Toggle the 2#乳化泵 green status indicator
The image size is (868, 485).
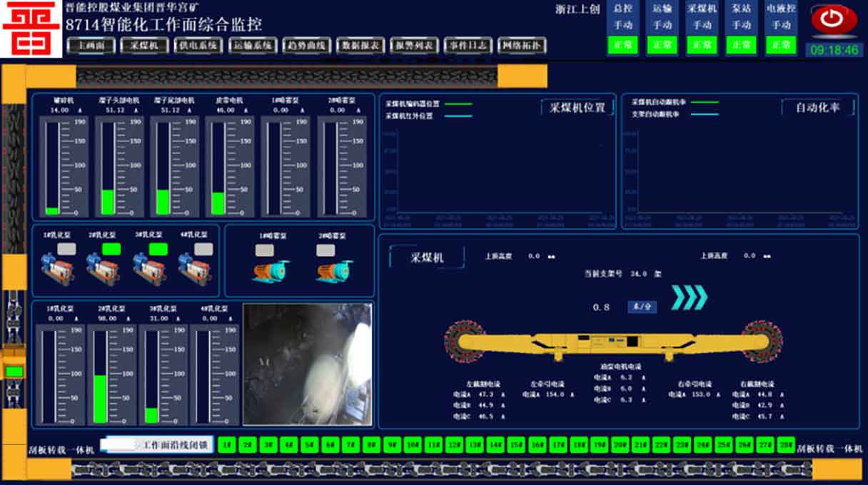pyautogui.click(x=111, y=249)
